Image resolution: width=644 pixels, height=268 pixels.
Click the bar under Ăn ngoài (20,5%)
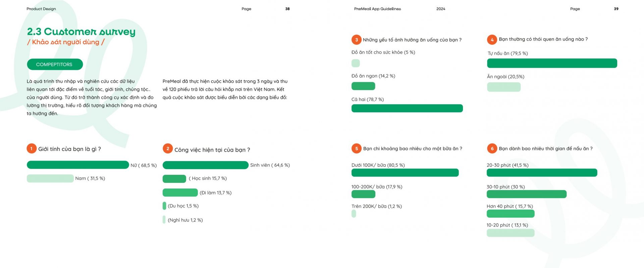click(504, 87)
